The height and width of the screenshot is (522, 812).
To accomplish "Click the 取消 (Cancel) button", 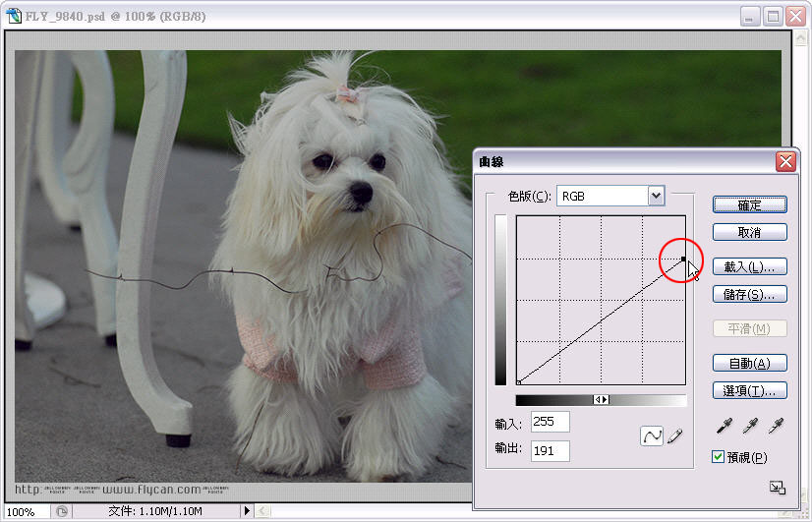I will 749,232.
